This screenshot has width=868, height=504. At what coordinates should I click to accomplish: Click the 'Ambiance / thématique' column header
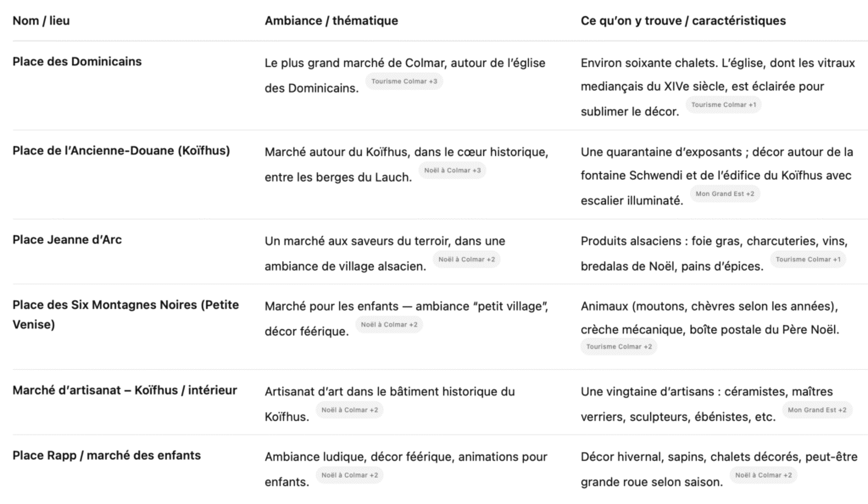pos(331,20)
